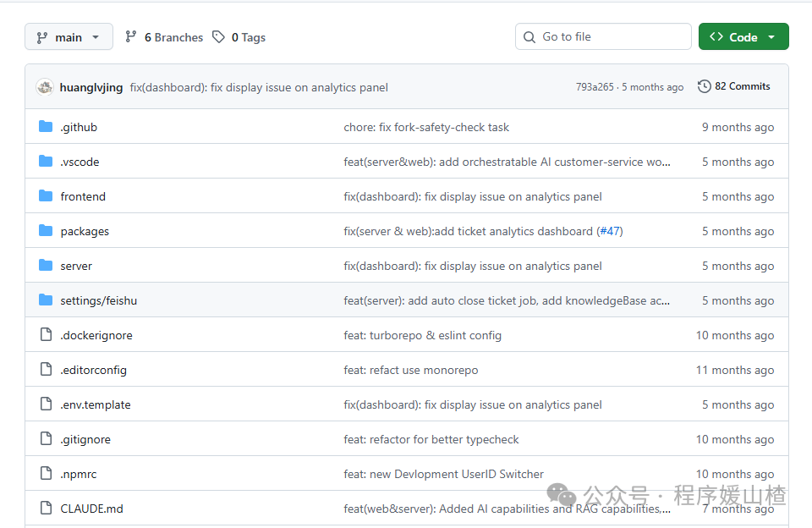The width and height of the screenshot is (812, 528).
Task: Click the server folder icon
Action: [x=46, y=266]
